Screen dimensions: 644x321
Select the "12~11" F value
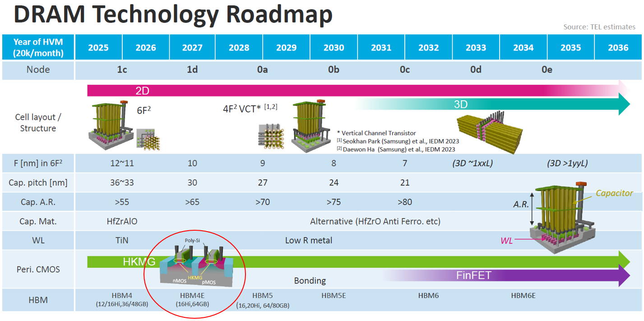click(122, 163)
